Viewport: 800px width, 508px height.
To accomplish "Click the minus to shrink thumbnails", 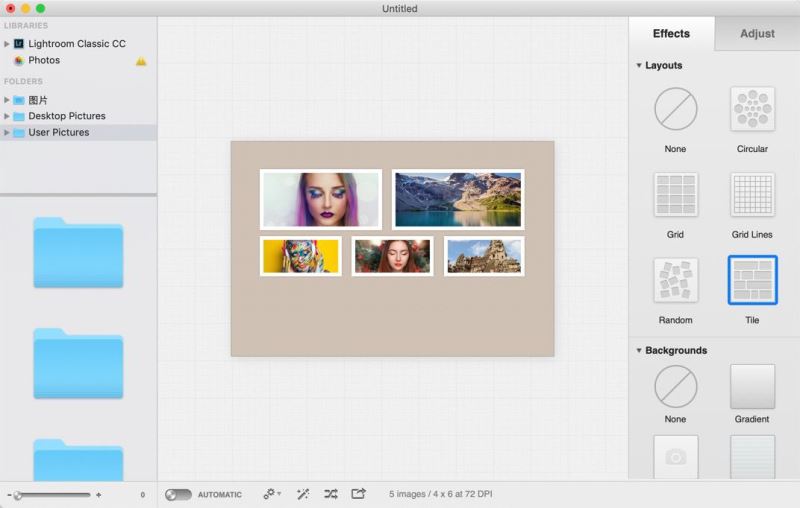I will point(9,495).
